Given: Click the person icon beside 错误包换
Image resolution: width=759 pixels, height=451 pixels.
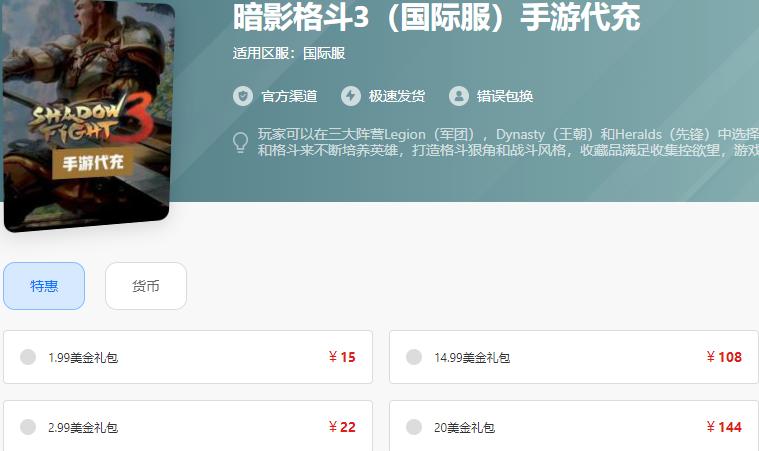Looking at the screenshot, I should click(x=458, y=96).
